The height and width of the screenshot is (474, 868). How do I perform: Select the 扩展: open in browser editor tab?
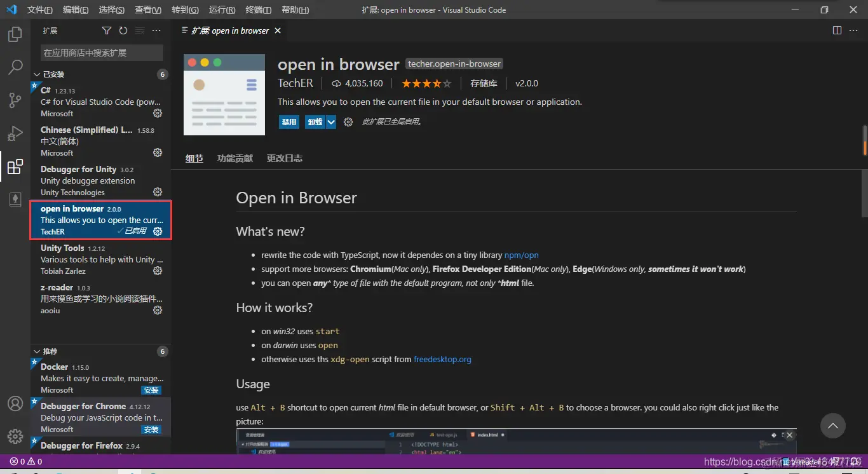(231, 30)
